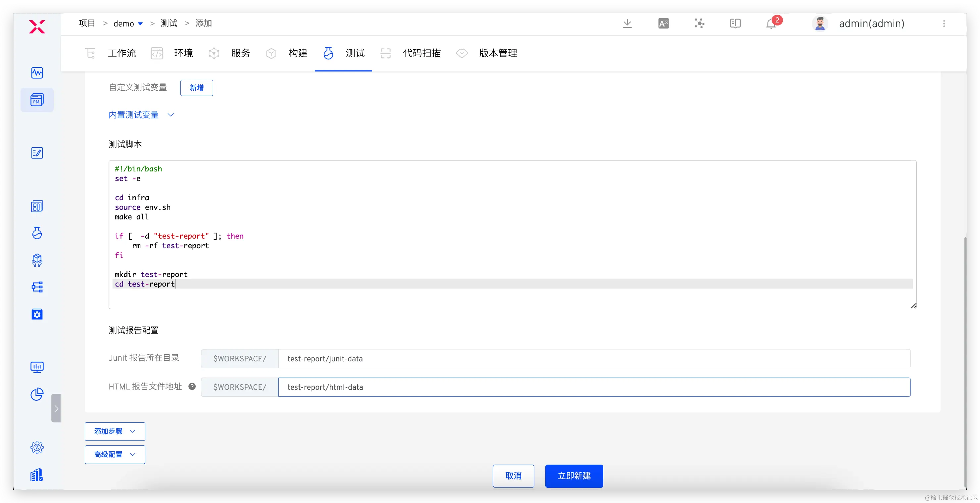Open the language translation icon
The height and width of the screenshot is (503, 980).
pos(663,23)
